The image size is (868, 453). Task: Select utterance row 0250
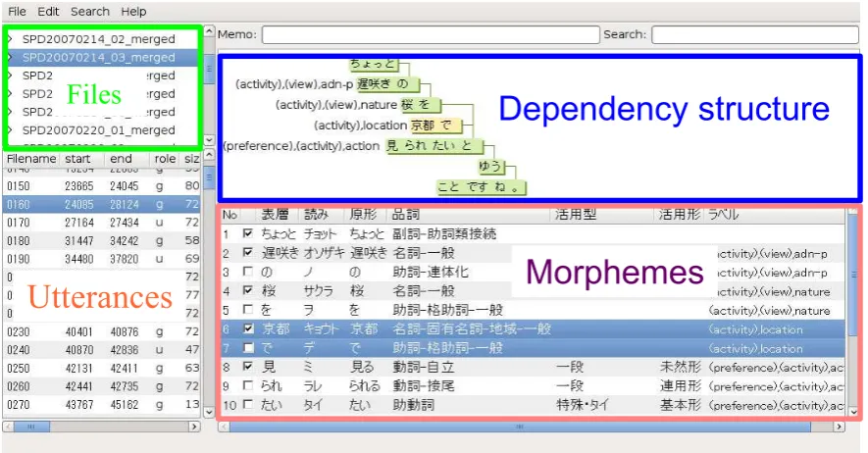(102, 369)
